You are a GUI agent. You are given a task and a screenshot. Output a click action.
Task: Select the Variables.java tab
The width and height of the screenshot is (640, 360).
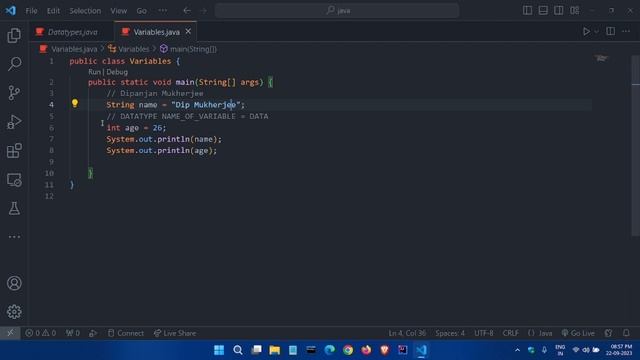[156, 32]
